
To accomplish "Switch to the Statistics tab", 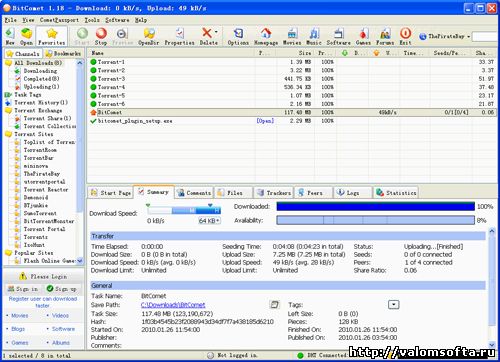I will point(396,193).
